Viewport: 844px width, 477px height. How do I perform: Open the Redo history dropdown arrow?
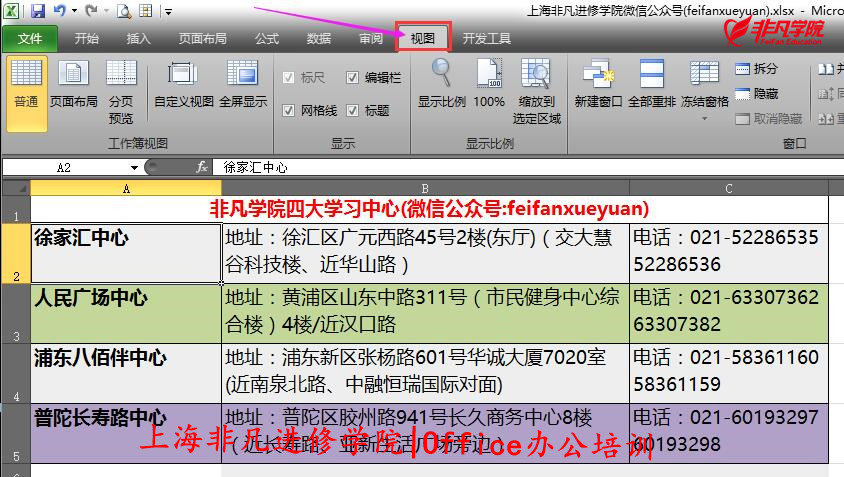[x=106, y=10]
